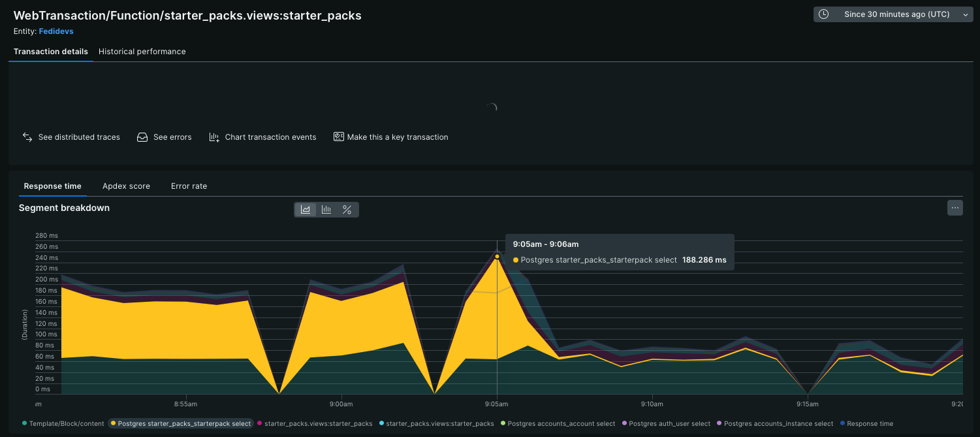Toggle Postgres accounts_instance select legend series
Image resolution: width=980 pixels, height=437 pixels.
click(778, 423)
